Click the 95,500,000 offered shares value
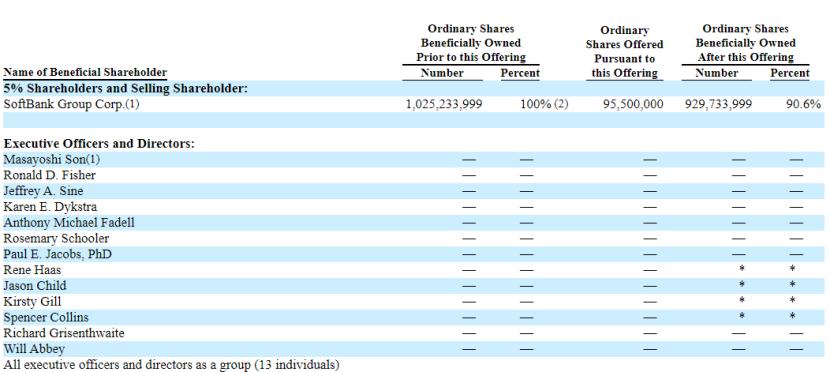 point(633,104)
